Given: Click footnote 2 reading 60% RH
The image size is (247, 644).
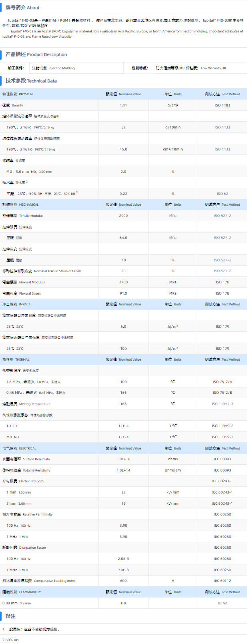Looking at the screenshot, I should coord(10,640).
